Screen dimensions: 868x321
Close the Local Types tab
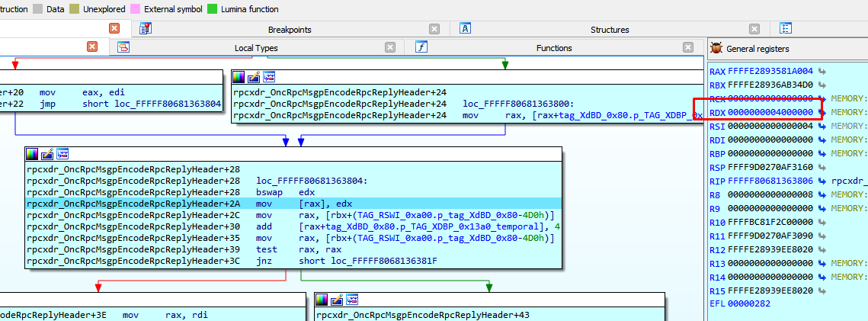tap(390, 47)
